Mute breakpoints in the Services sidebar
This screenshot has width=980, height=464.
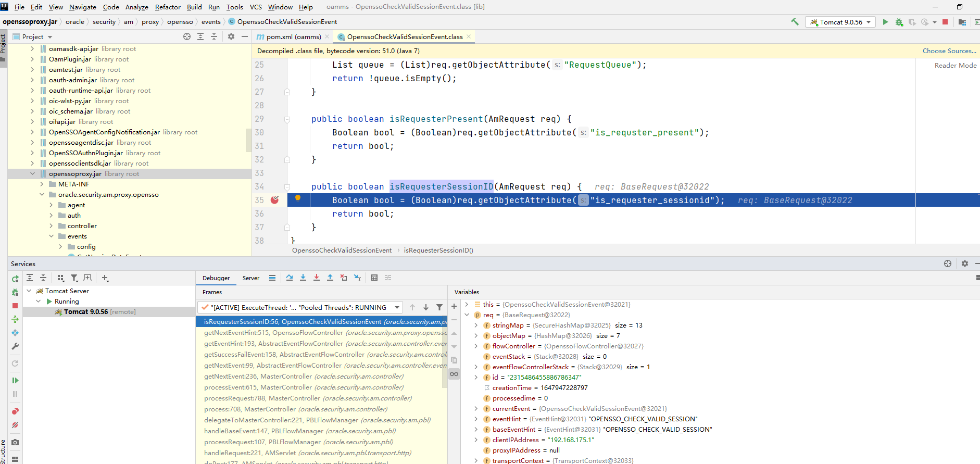coord(15,425)
